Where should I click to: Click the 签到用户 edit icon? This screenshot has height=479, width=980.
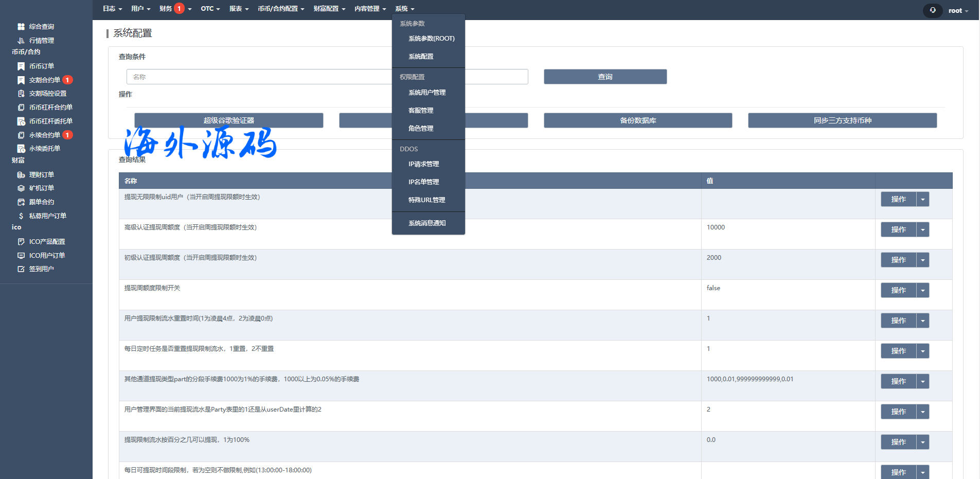coord(21,269)
